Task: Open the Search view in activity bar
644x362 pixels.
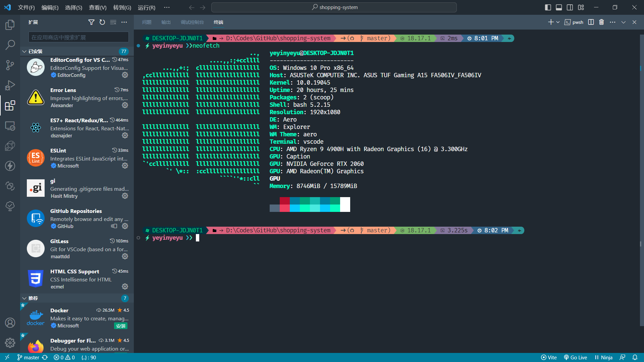Action: point(10,45)
